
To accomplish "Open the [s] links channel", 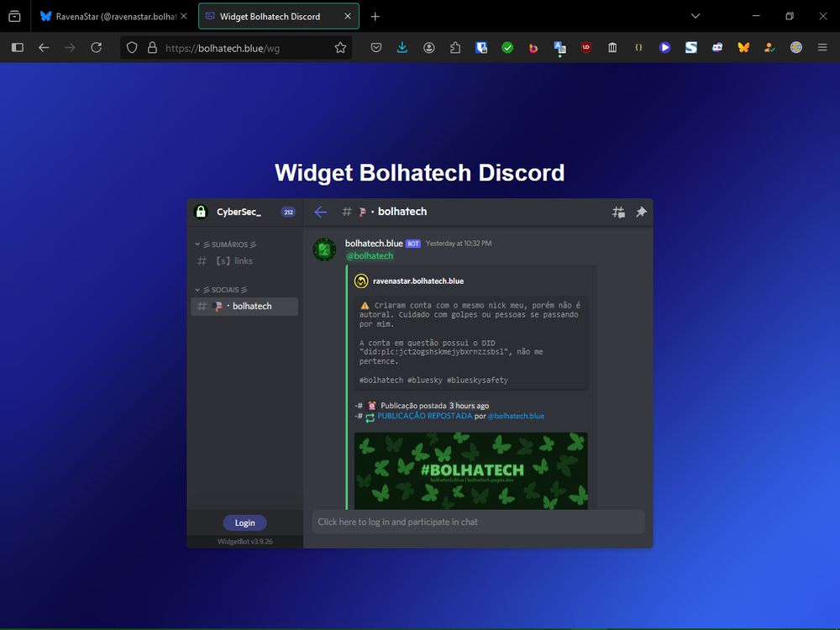I will [x=244, y=261].
